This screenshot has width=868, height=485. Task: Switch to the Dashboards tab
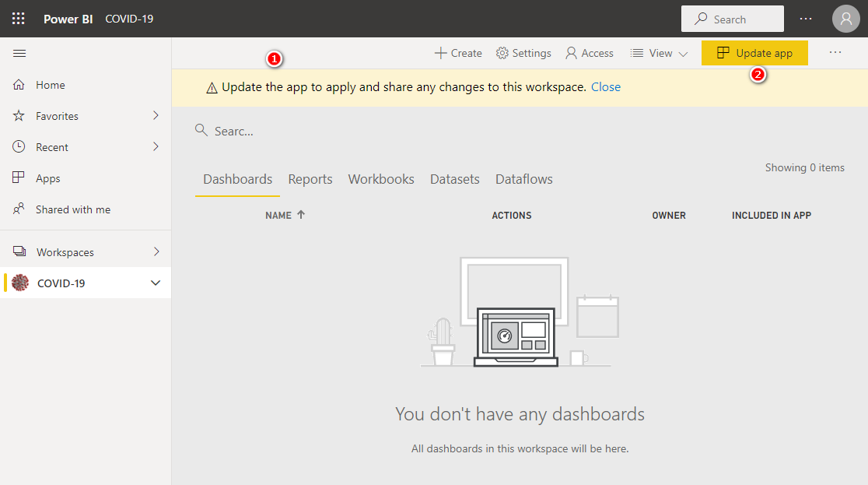(x=237, y=179)
